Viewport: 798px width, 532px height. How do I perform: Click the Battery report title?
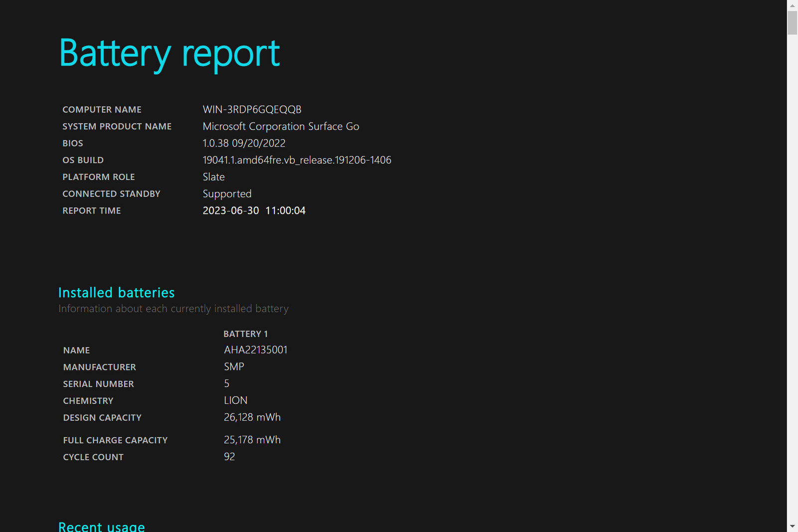pyautogui.click(x=169, y=53)
